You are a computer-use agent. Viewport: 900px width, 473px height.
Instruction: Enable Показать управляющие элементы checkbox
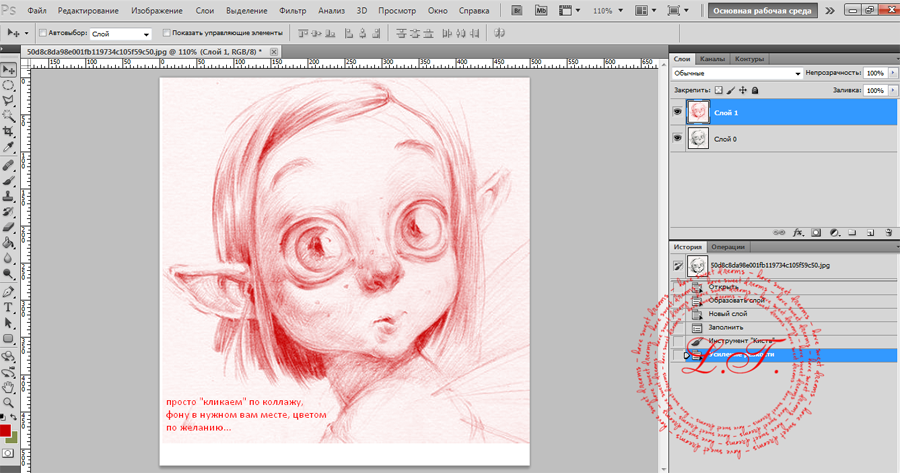tap(166, 33)
